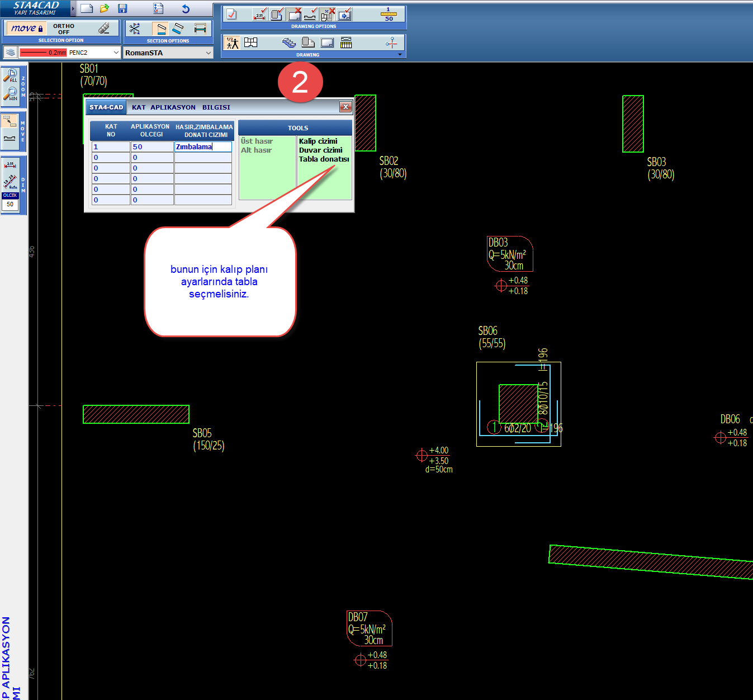
Task: Select Kalip cizimi in the Tools list
Action: (x=318, y=141)
